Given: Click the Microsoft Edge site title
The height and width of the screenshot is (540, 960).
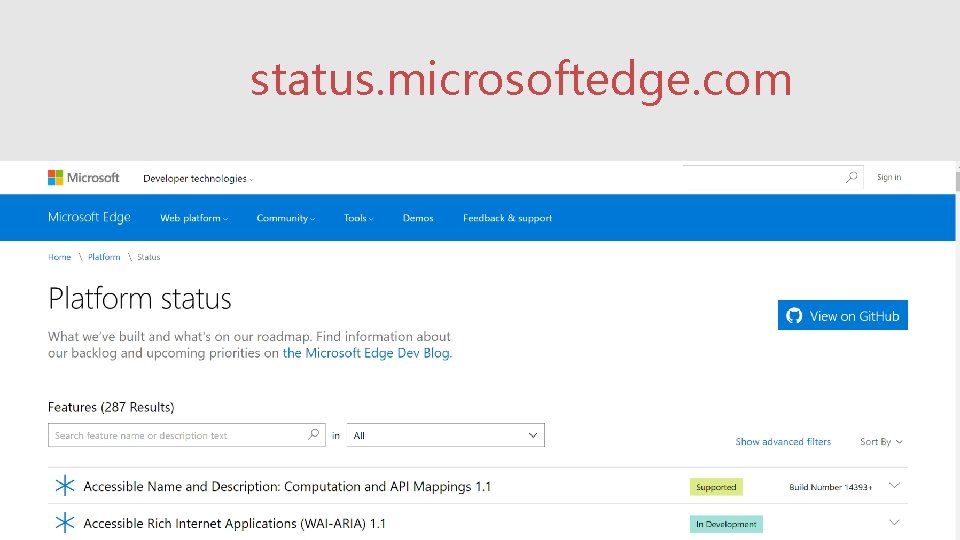Looking at the screenshot, I should click(x=89, y=217).
